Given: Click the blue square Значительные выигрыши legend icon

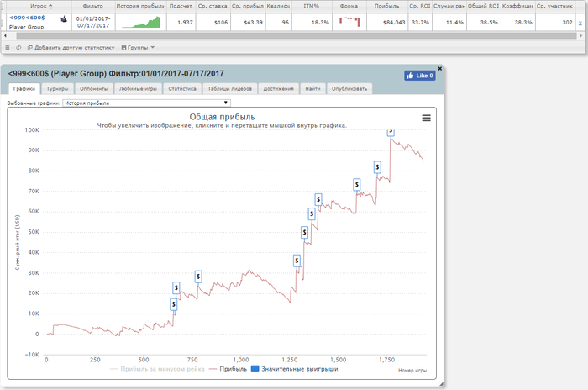Looking at the screenshot, I should (x=255, y=369).
